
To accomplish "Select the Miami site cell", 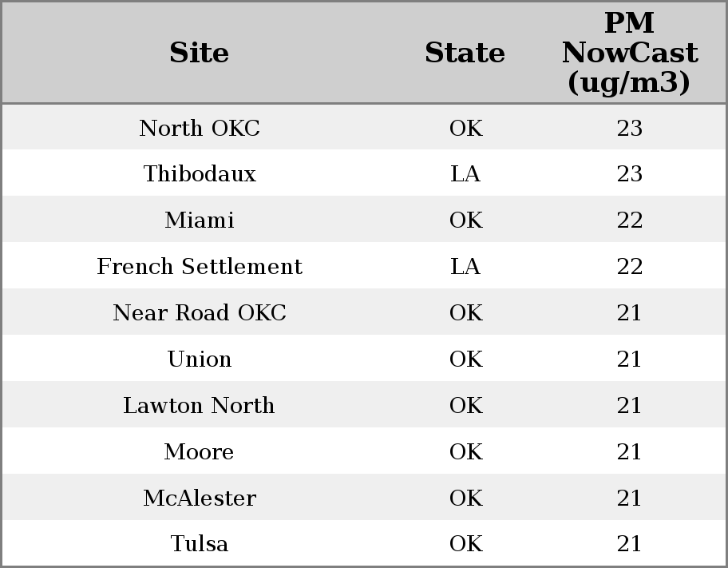I will [200, 220].
